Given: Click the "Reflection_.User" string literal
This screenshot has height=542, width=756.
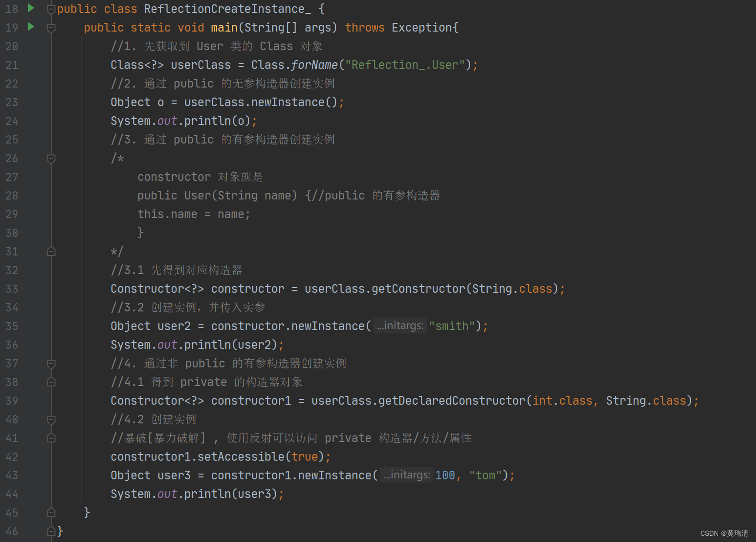Looking at the screenshot, I should (405, 65).
